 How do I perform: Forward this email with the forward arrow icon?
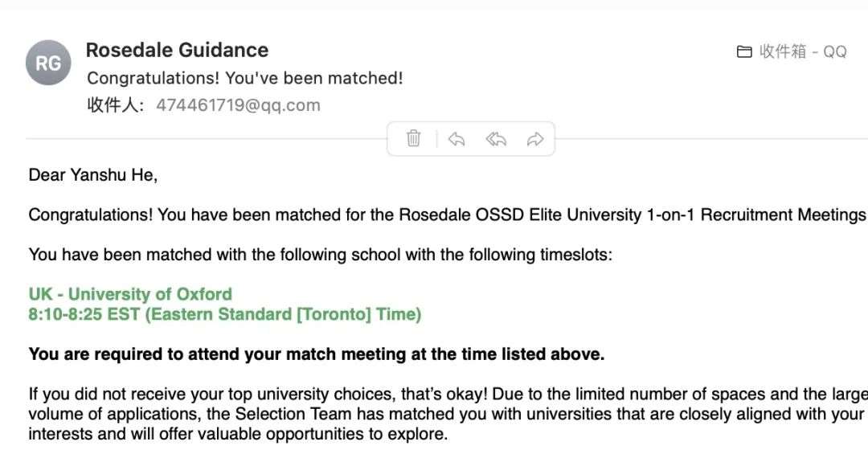(x=535, y=139)
